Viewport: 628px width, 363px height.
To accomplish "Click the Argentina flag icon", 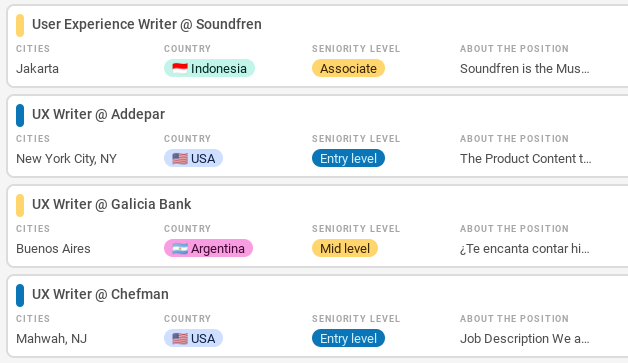I will point(180,249).
